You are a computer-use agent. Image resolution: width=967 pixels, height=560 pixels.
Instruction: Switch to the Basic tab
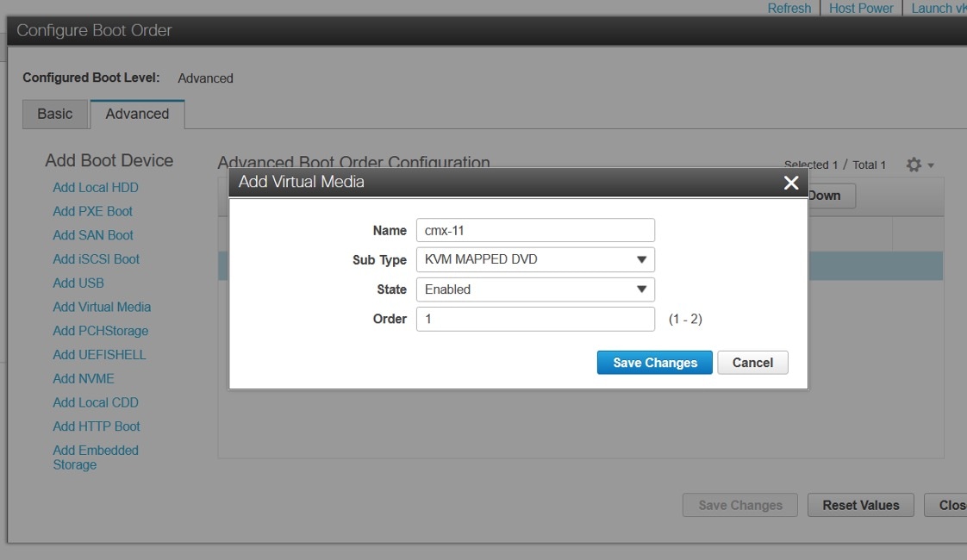(54, 114)
